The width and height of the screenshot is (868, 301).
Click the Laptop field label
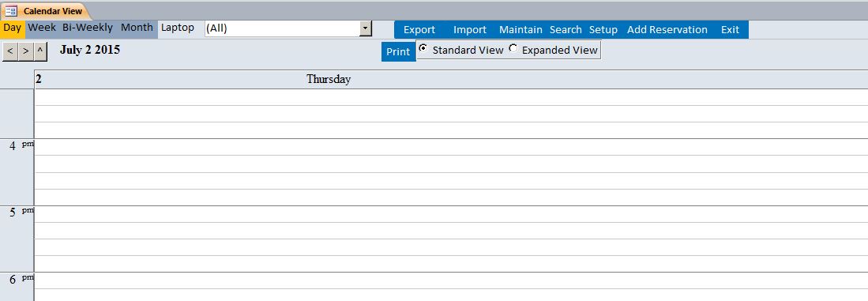pyautogui.click(x=178, y=28)
